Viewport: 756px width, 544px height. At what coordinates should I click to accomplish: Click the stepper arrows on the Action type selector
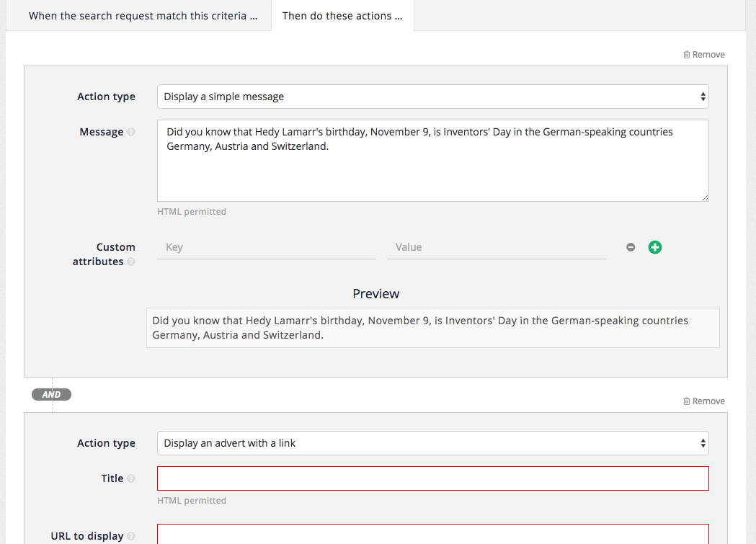pyautogui.click(x=702, y=97)
